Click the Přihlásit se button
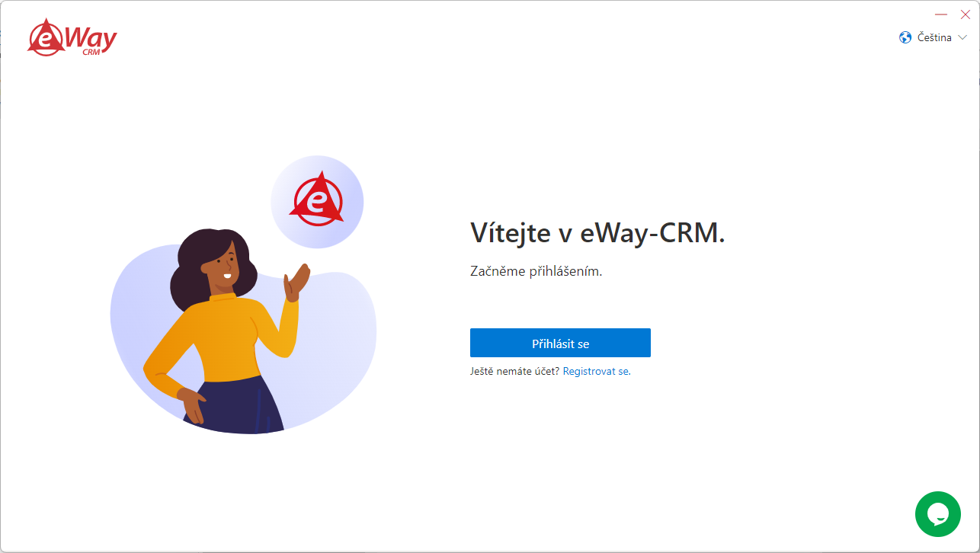This screenshot has width=980, height=553. coord(560,343)
